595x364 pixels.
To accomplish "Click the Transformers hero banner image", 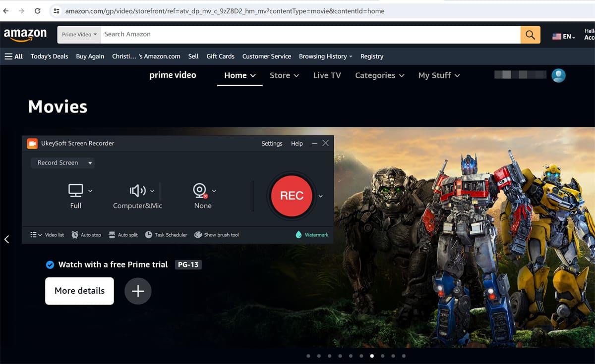I will (x=464, y=238).
